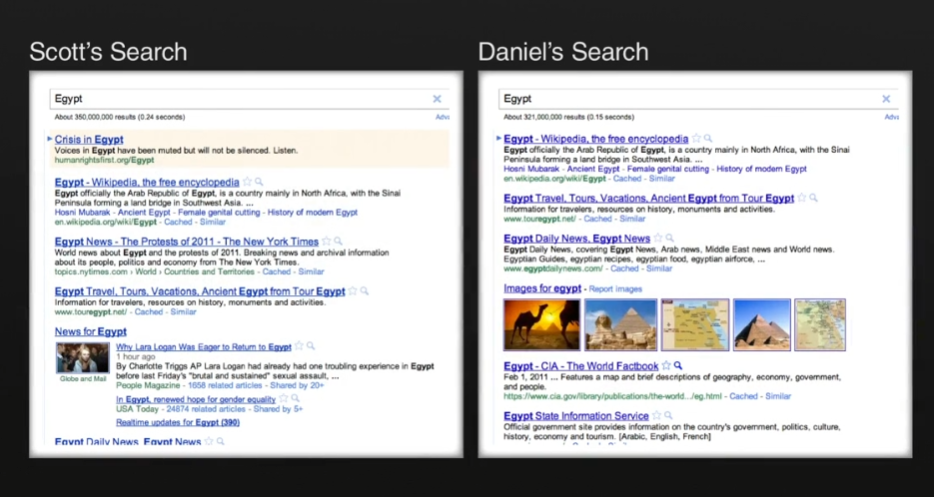
Task: Star the CIA World Factbook result
Action: pyautogui.click(x=666, y=366)
